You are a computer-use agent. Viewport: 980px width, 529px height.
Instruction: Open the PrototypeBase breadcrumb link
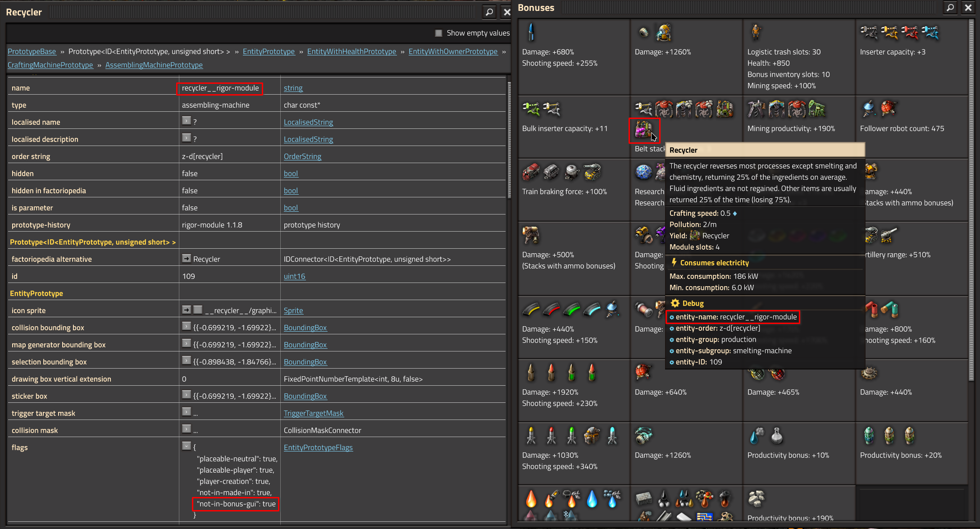(32, 51)
